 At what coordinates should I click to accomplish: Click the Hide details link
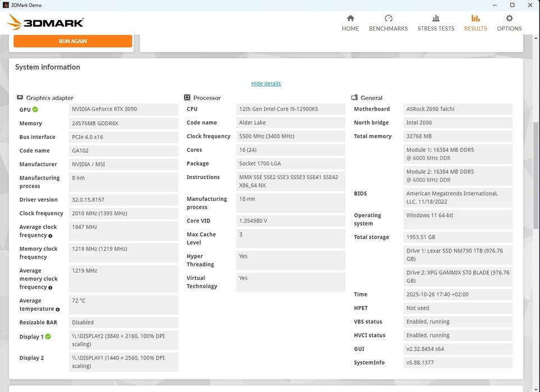coord(266,84)
